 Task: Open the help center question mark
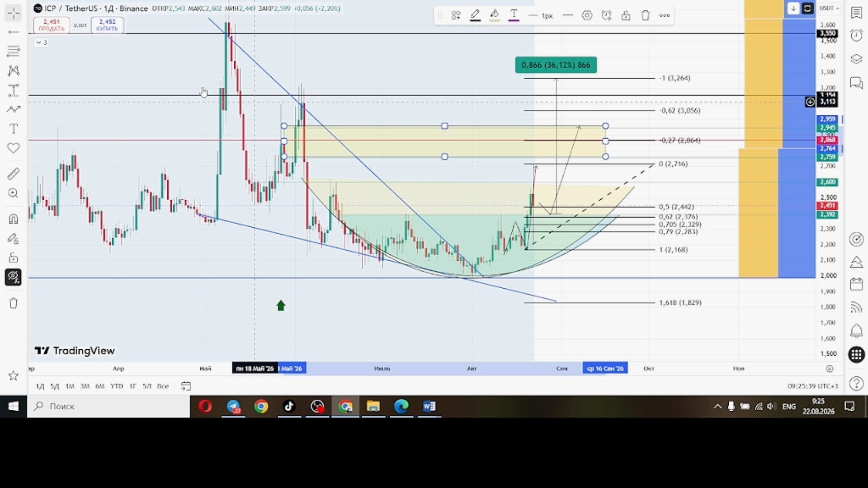[856, 384]
